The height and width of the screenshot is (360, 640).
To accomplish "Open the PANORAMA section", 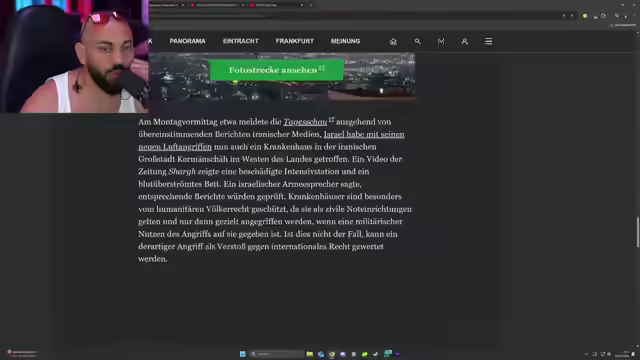I will (x=187, y=41).
